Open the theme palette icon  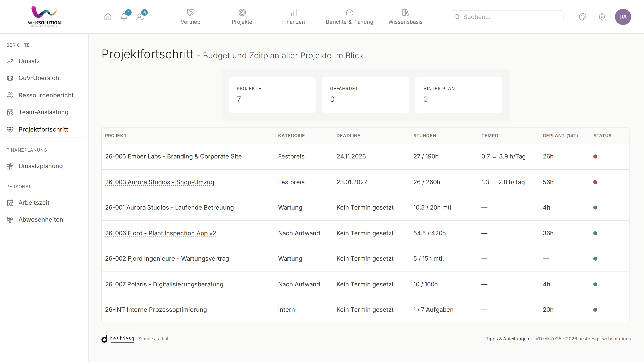click(x=583, y=17)
